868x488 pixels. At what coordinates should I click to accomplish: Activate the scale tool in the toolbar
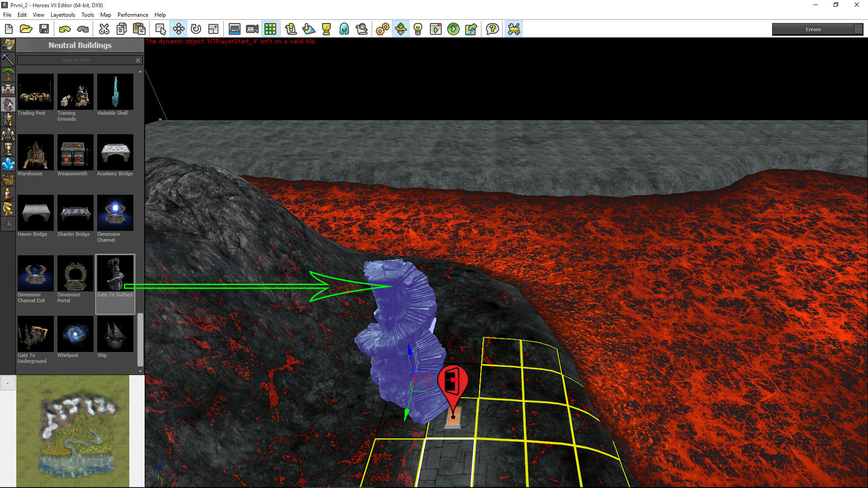213,29
